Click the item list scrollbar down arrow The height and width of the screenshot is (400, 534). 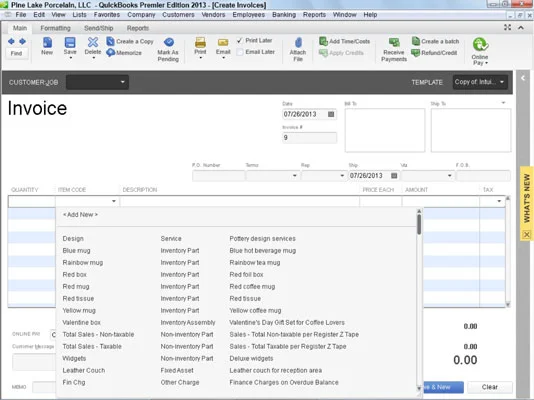click(419, 388)
